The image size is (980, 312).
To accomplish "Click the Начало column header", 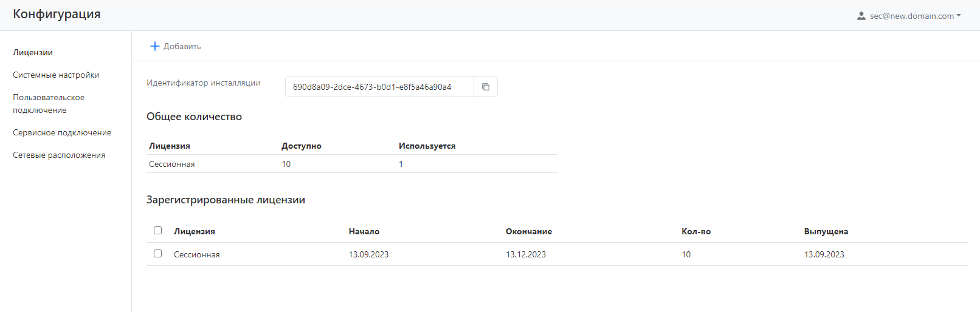I will point(364,231).
